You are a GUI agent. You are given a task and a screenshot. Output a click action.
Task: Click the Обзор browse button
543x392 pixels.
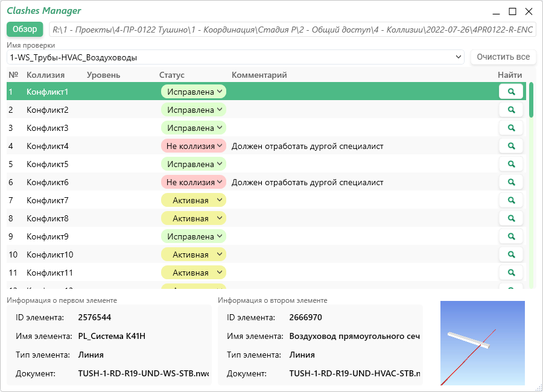point(25,30)
